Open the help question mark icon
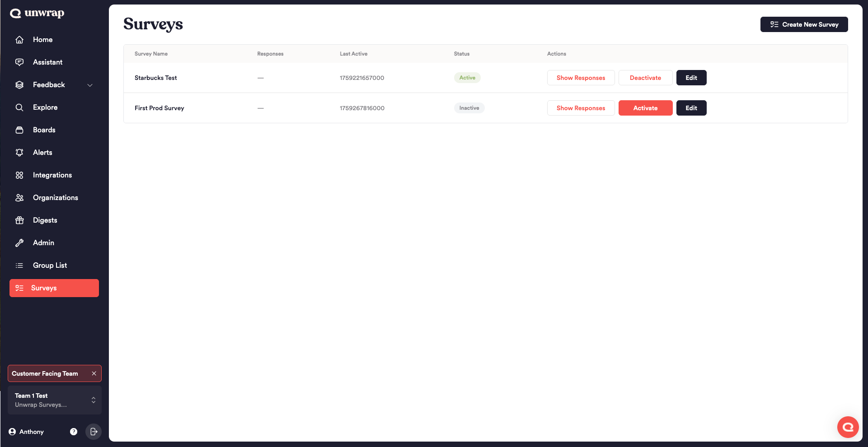The width and height of the screenshot is (868, 447). [x=74, y=432]
